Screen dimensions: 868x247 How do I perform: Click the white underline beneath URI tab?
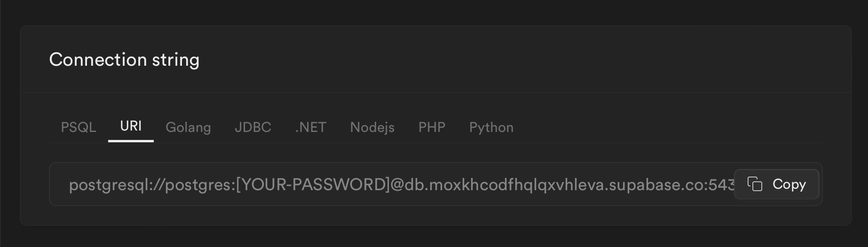[x=131, y=140]
